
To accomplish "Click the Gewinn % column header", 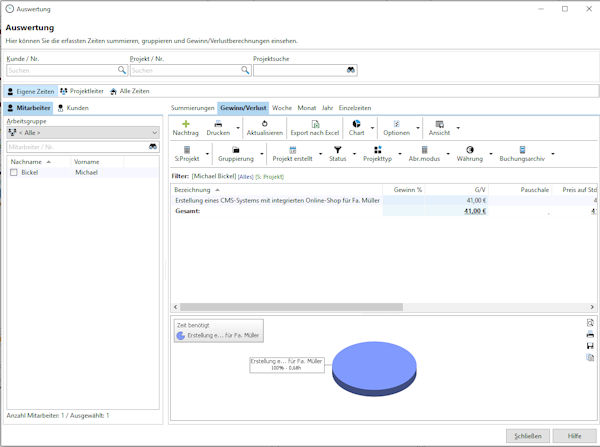I will tap(404, 190).
